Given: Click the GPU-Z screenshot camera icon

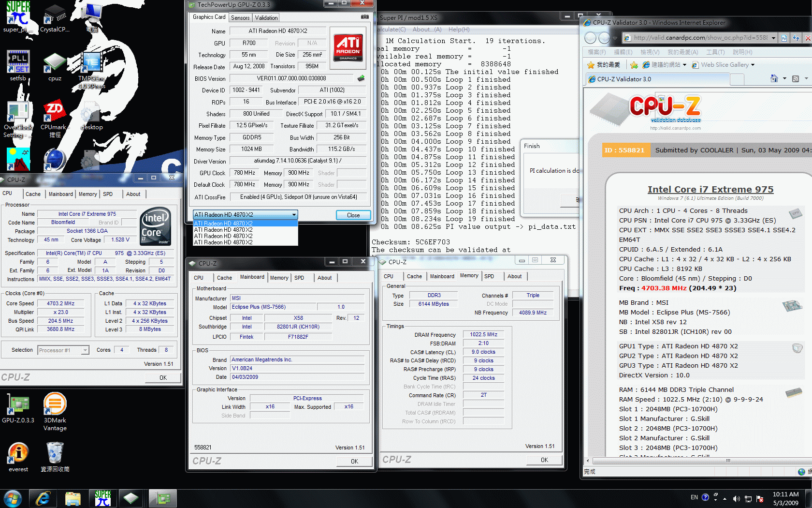Looking at the screenshot, I should 365,17.
